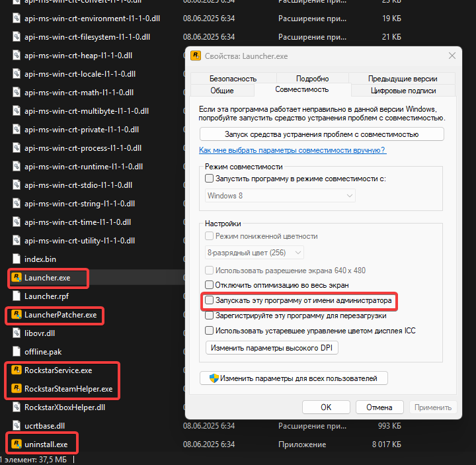Image resolution: width=476 pixels, height=465 pixels.
Task: Open the 8-разрядный цвет (256) dropdown
Action: [x=255, y=253]
